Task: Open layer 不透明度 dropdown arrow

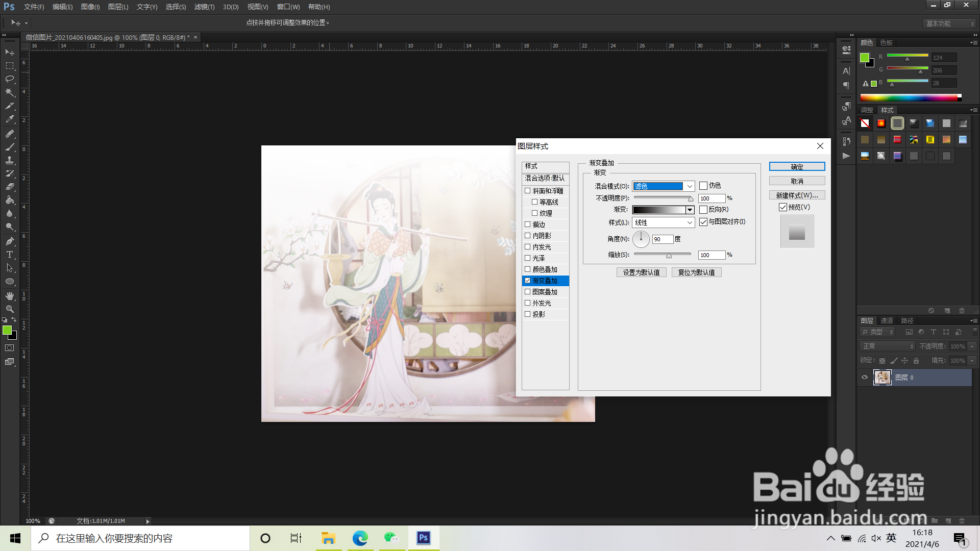Action: coord(972,346)
